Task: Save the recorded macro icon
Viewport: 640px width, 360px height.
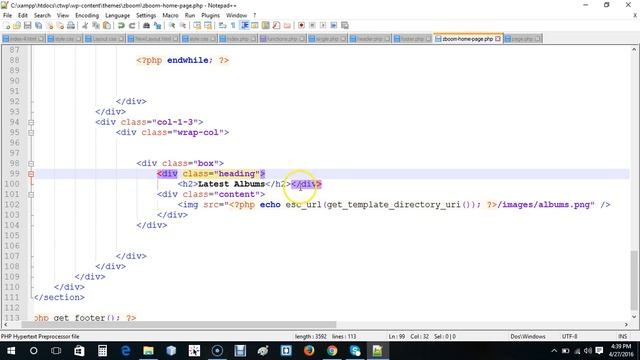Action: point(344,25)
